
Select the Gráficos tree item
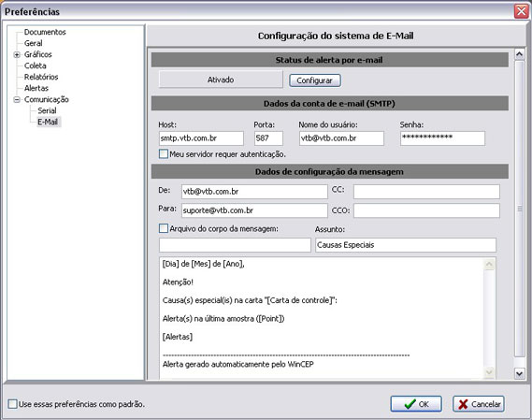(x=37, y=54)
